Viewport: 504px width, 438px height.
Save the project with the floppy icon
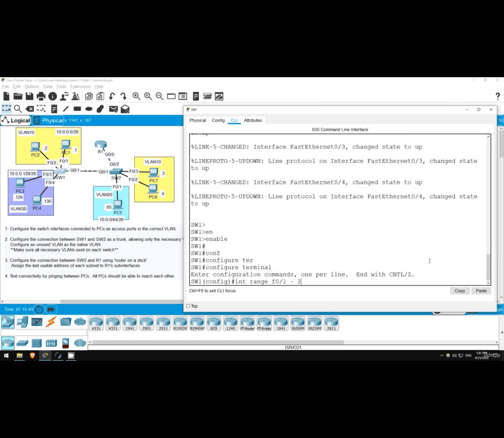coord(30,96)
